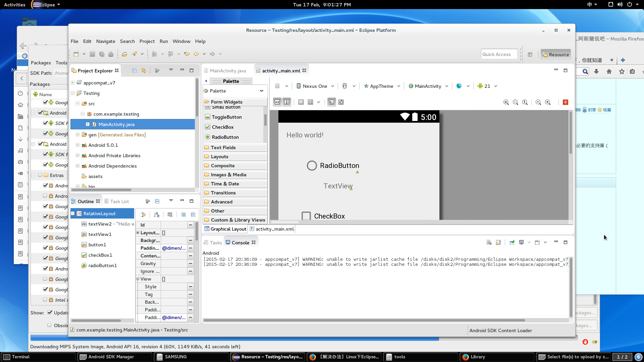Image resolution: width=644 pixels, height=362 pixels.
Task: Open Layouts palette category
Action: tap(235, 157)
